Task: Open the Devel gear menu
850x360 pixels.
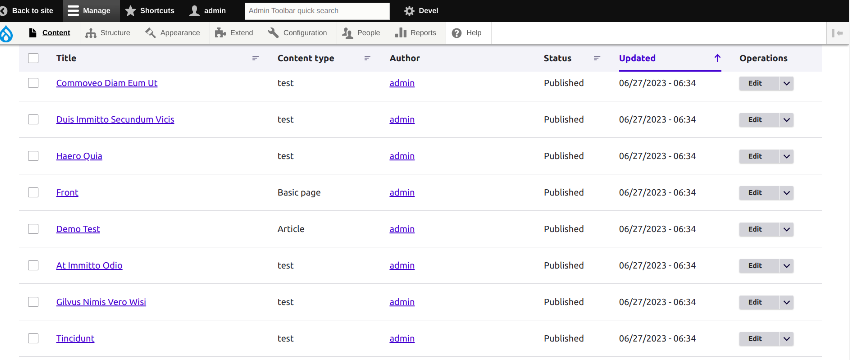Action: coord(409,11)
